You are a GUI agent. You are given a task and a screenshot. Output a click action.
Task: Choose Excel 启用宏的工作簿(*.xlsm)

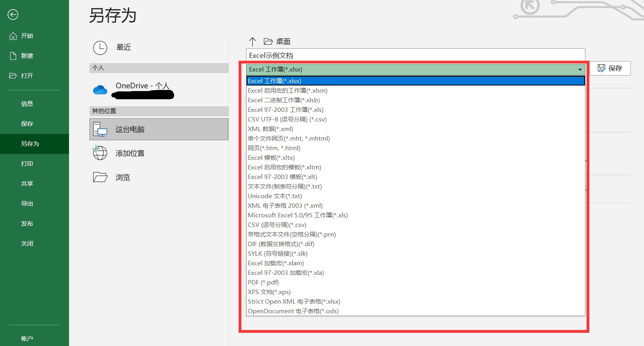(415, 91)
